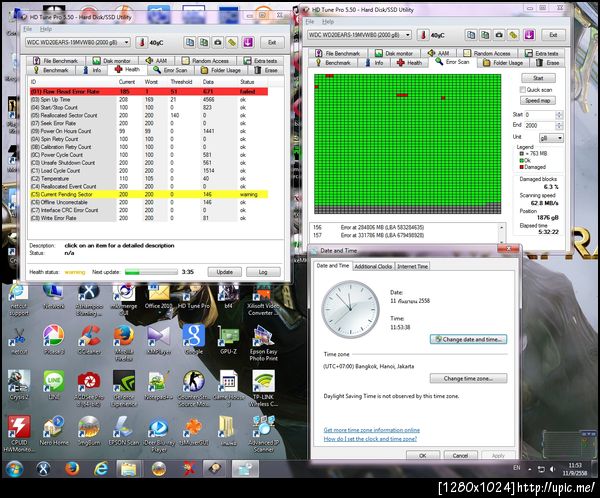
Task: Open 'How do I set the clock' link
Action: 370,439
